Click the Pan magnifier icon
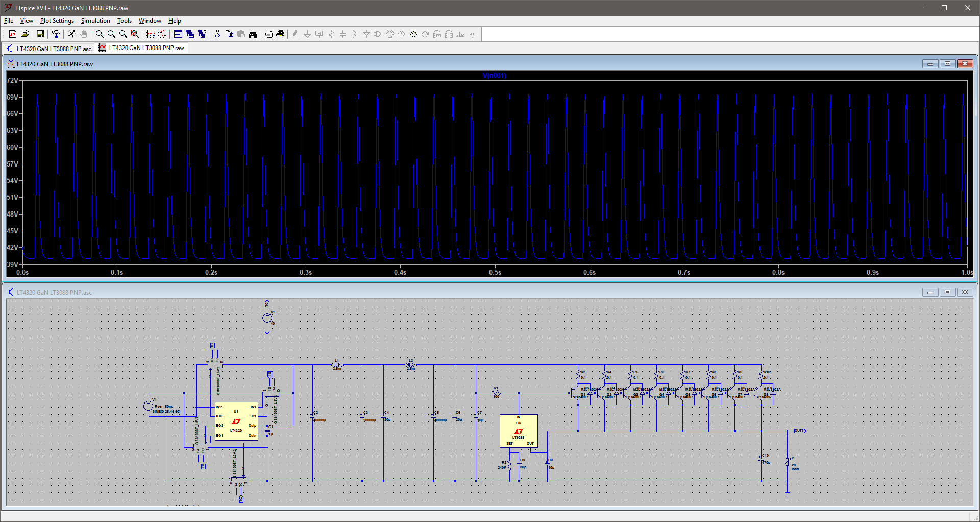Screen dimensions: 980x522 [x=111, y=34]
